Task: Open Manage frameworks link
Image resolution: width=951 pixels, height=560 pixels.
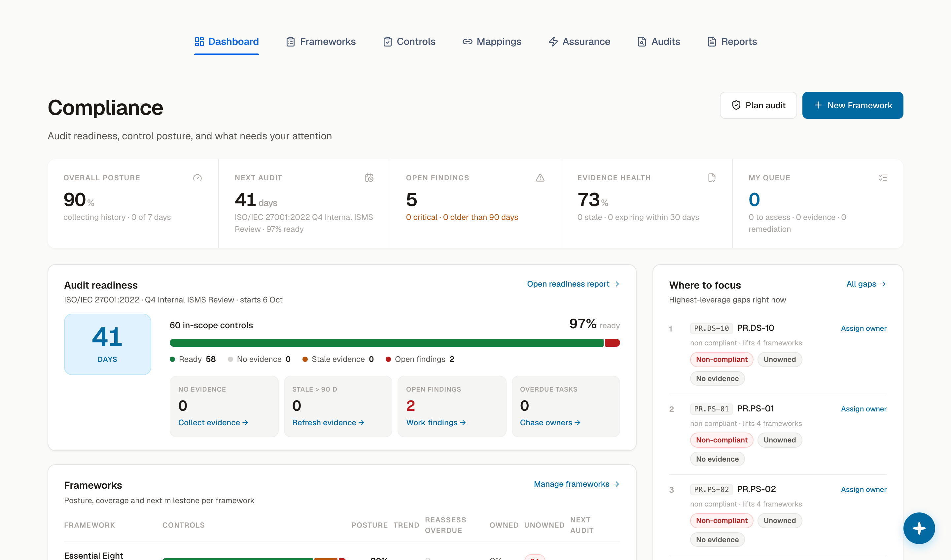Action: point(576,484)
